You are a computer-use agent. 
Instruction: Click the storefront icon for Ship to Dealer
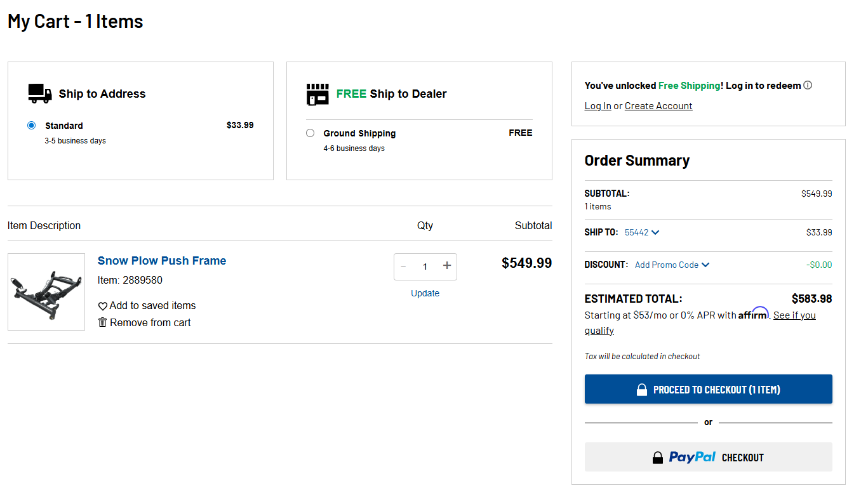click(318, 93)
